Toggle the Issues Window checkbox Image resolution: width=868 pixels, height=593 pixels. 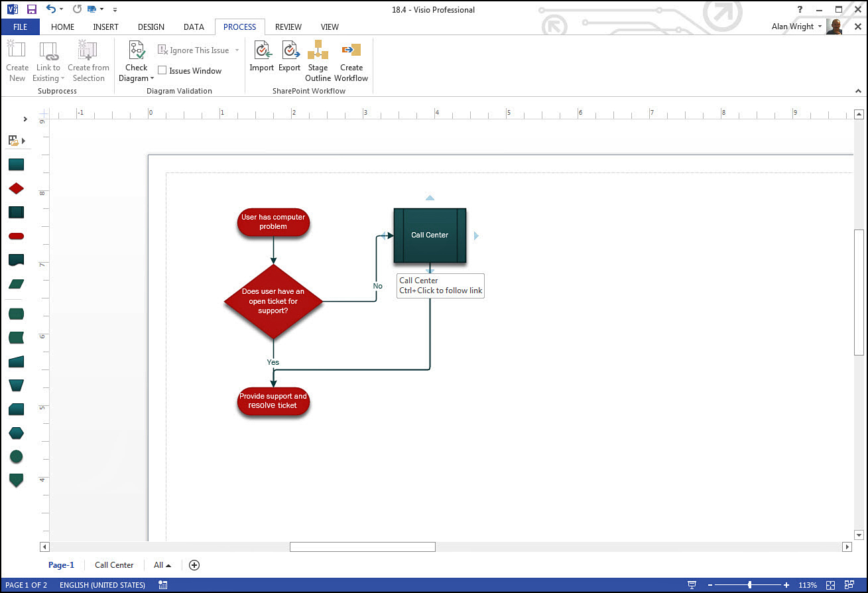162,70
